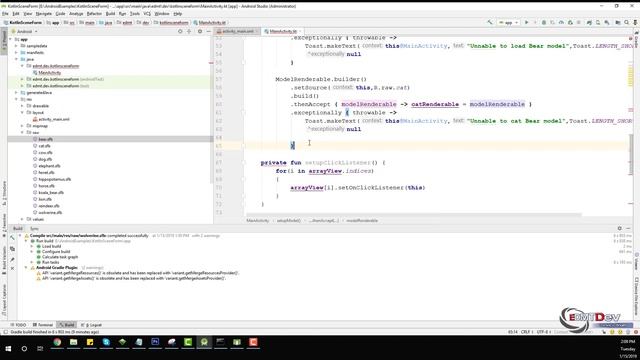Screen dimensions: 640x360
Task: Open the File menu
Action: tap(5, 14)
